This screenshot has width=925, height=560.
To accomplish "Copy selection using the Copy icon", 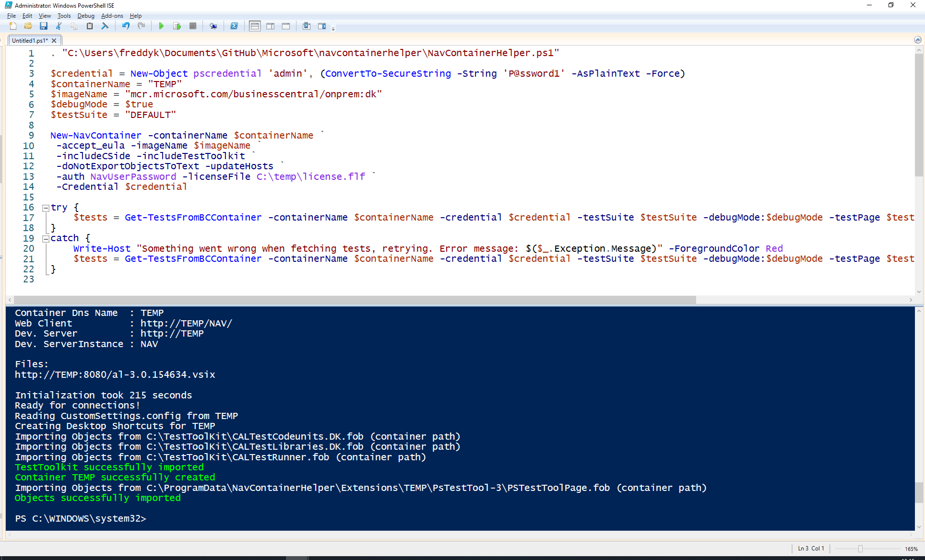I will tap(74, 26).
